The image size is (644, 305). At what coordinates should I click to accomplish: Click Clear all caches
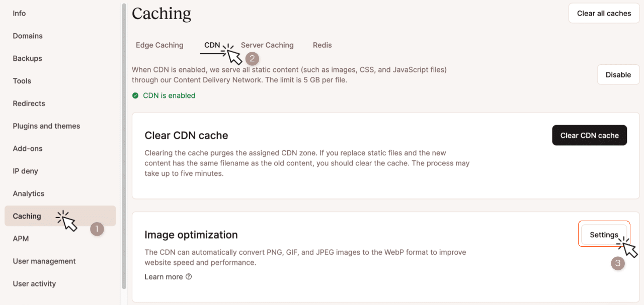[604, 13]
